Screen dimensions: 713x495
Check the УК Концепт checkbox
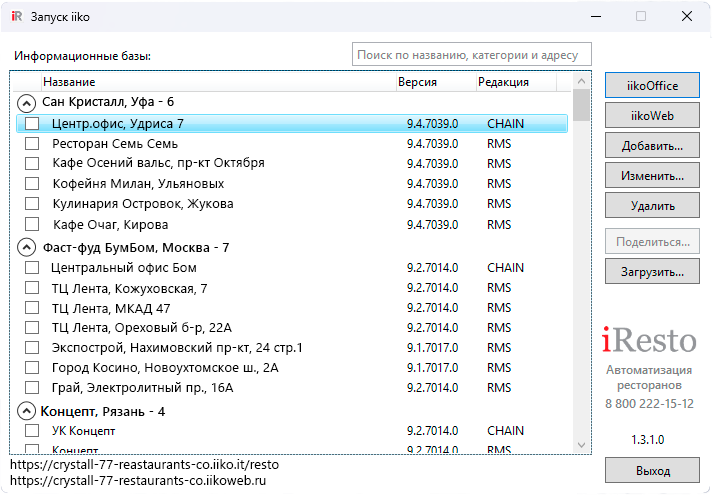click(x=32, y=430)
